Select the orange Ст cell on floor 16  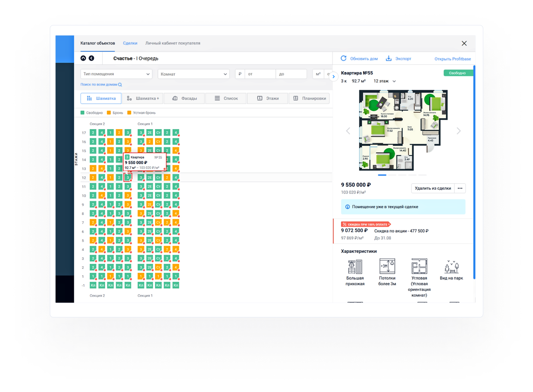point(158,141)
